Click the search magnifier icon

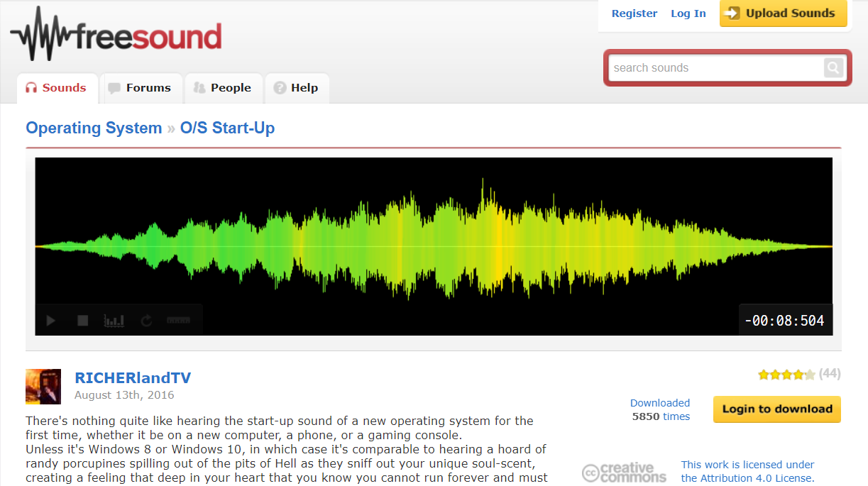coord(833,68)
